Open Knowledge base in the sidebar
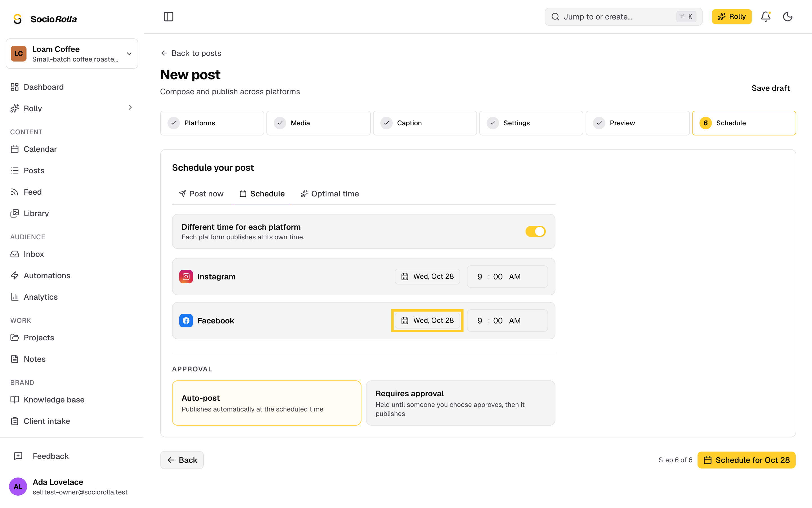The image size is (812, 508). (72, 399)
